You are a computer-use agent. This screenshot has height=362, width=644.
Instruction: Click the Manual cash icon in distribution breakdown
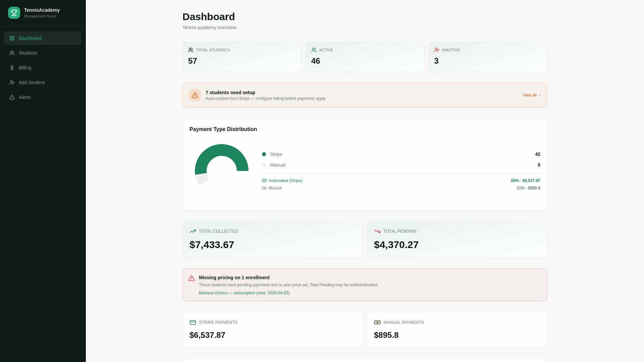pyautogui.click(x=264, y=188)
